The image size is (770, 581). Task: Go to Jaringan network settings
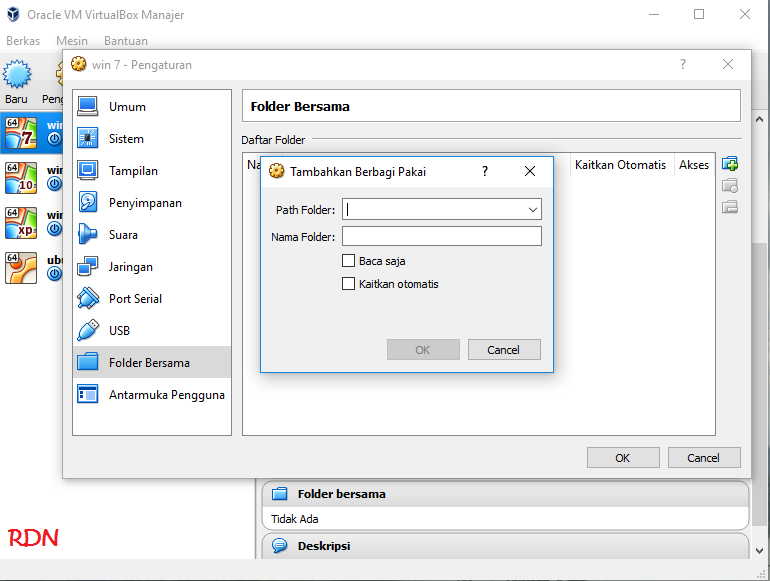(x=152, y=266)
